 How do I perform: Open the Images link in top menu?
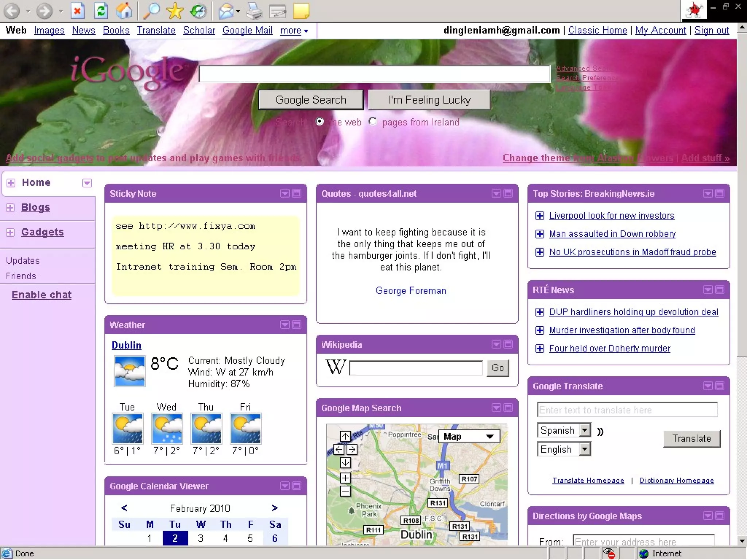coord(49,30)
